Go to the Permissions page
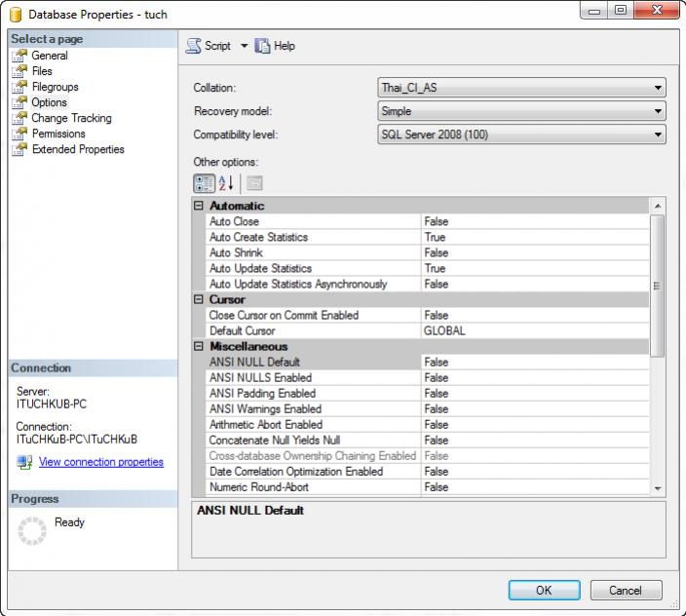The image size is (686, 616). pyautogui.click(x=58, y=134)
